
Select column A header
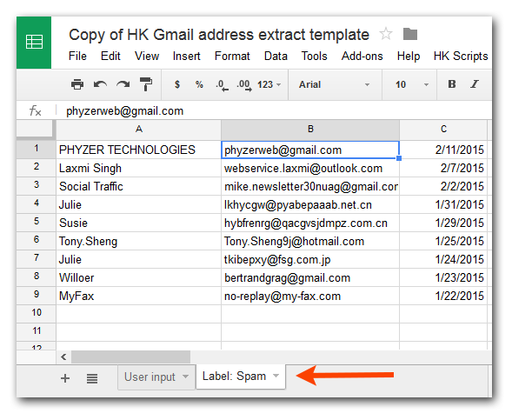139,130
